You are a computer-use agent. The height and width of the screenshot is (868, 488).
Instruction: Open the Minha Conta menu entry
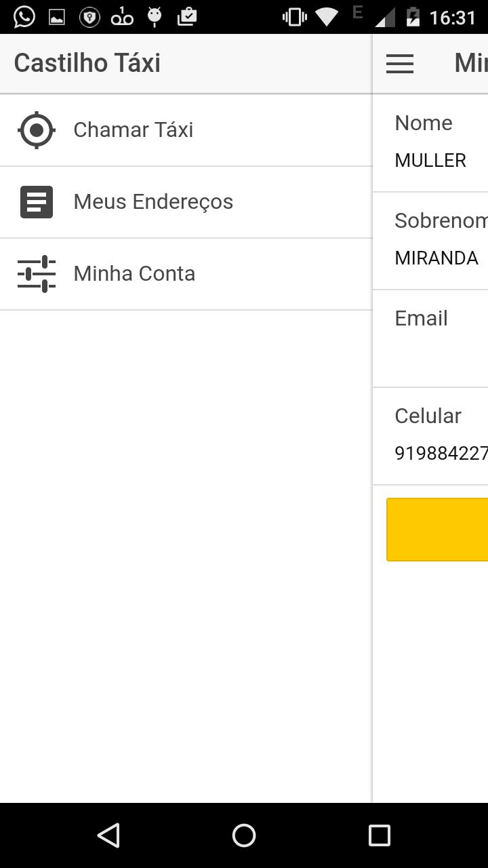tap(186, 274)
